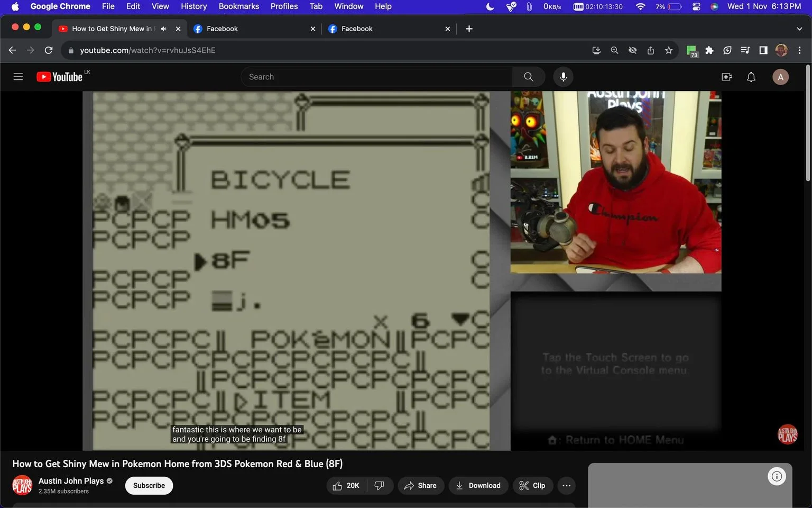812x508 pixels.
Task: Go forward in Chrome
Action: pos(31,50)
